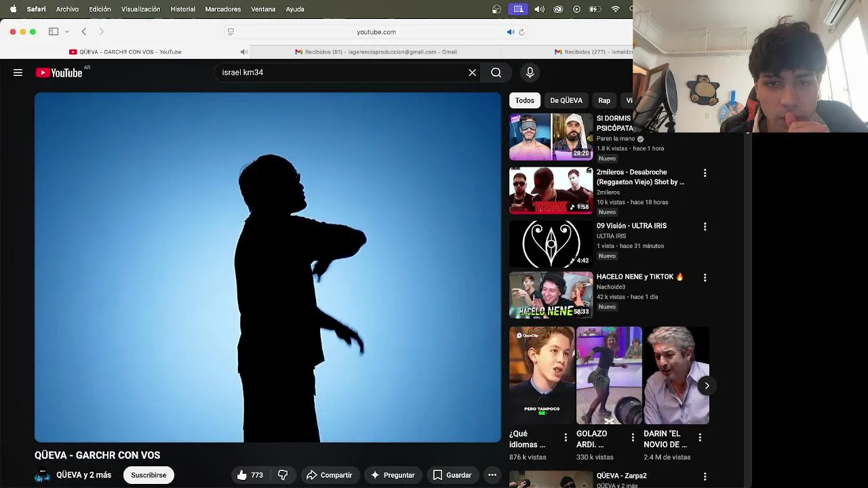This screenshot has width=868, height=488.
Task: Click the HACELO NENE y TIKTOK title
Action: [640, 277]
